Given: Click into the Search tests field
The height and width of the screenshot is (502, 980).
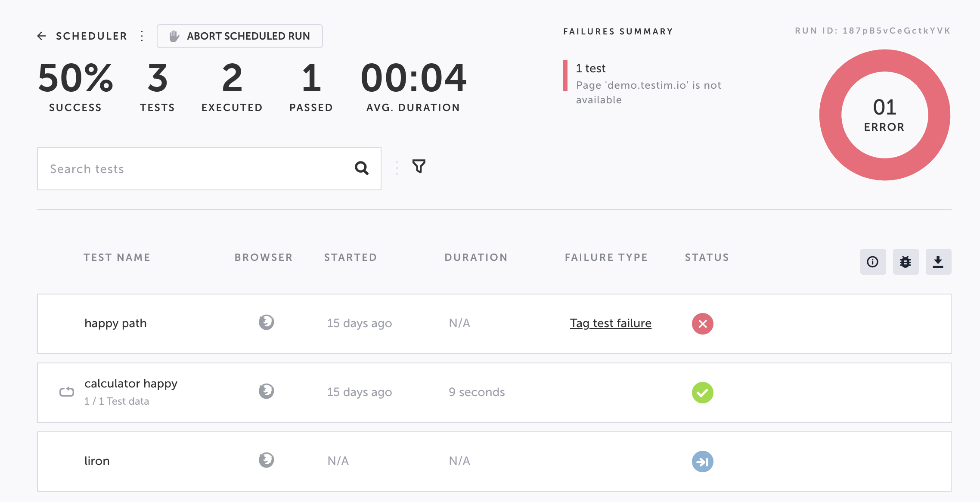Looking at the screenshot, I should point(194,169).
